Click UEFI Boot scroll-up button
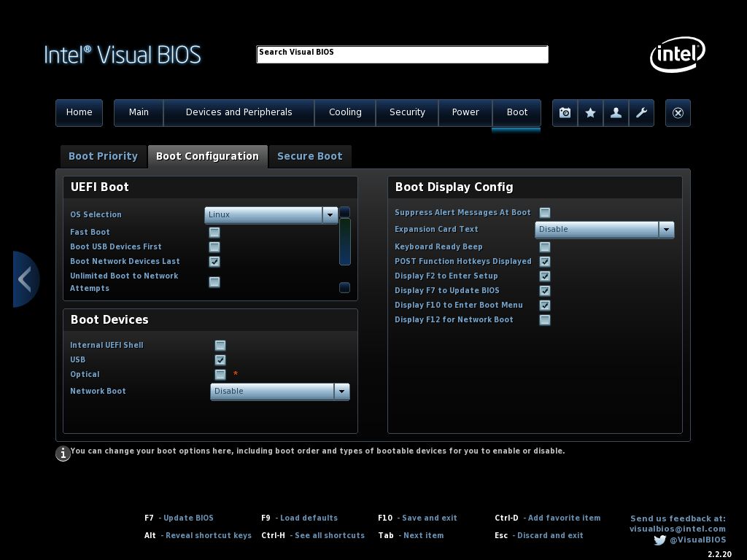 [x=345, y=212]
